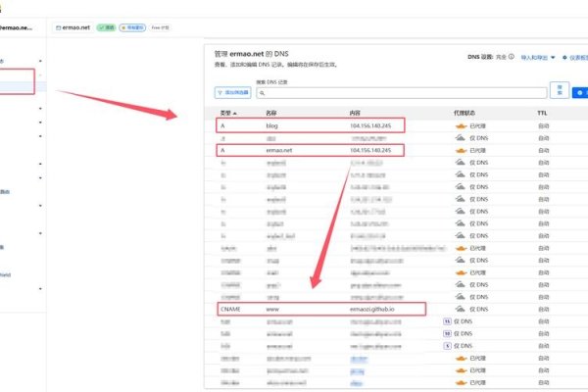Click the TTL column header

(542, 113)
